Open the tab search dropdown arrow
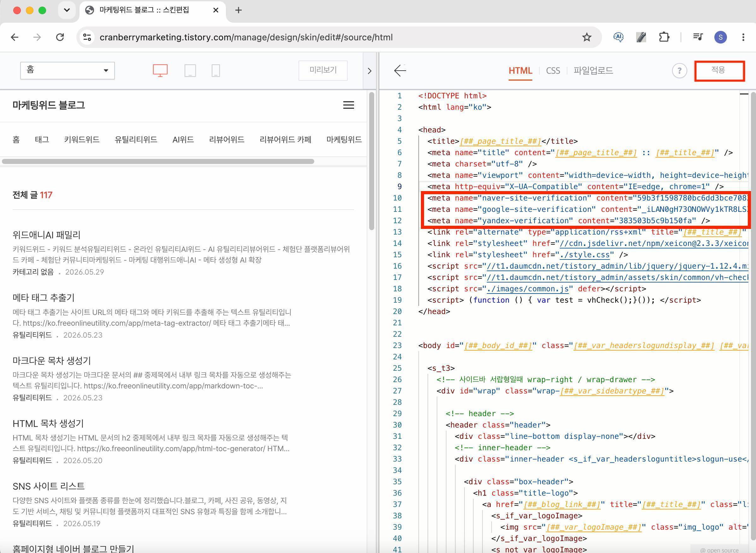 67,10
